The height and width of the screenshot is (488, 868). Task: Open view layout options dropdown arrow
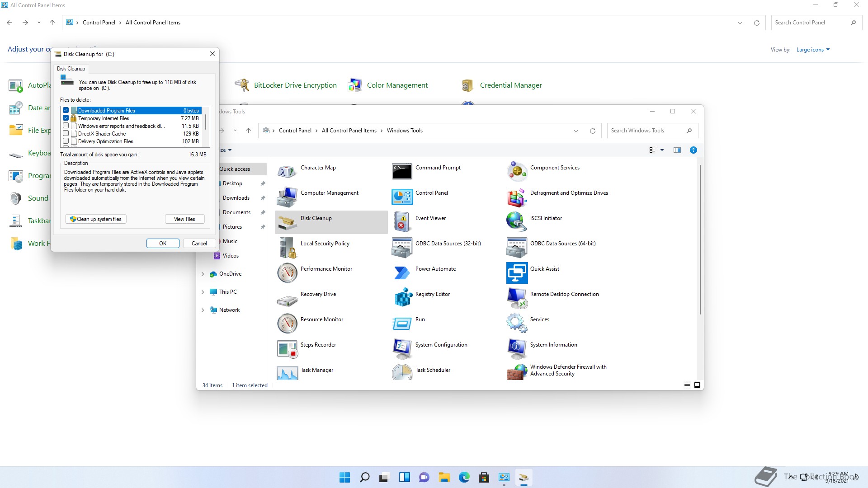662,150
